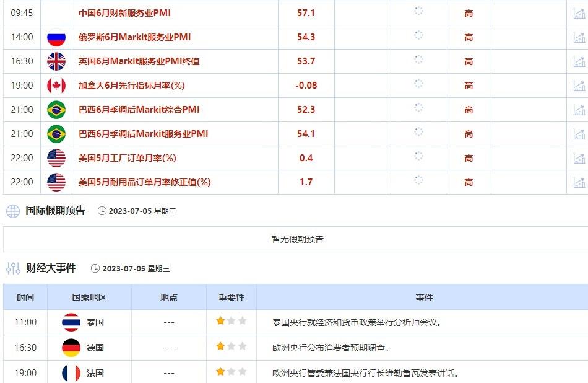588x383 pixels.
Task: Click the US flag on 美国5月耐用品订单 row
Action: [x=57, y=182]
